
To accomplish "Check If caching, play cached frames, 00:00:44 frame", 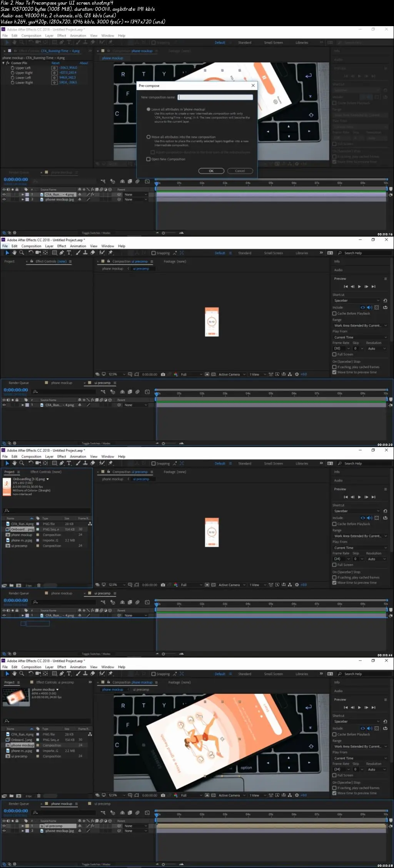I will 334,578.
